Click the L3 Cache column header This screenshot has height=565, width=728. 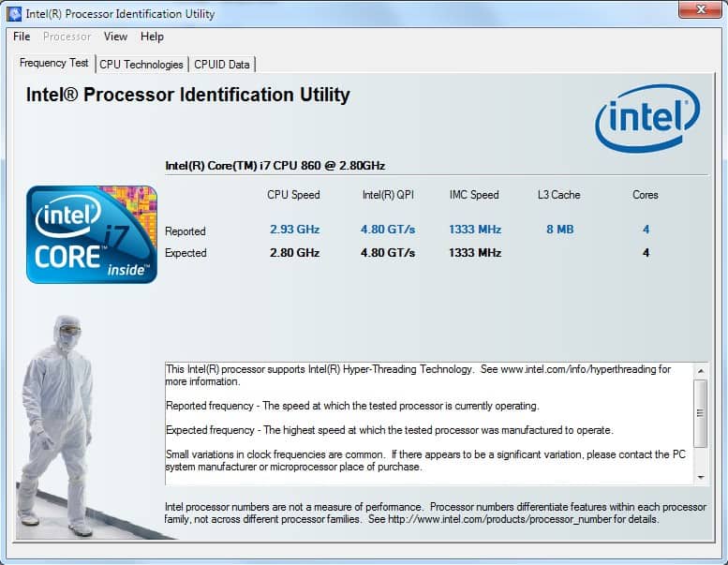click(559, 195)
